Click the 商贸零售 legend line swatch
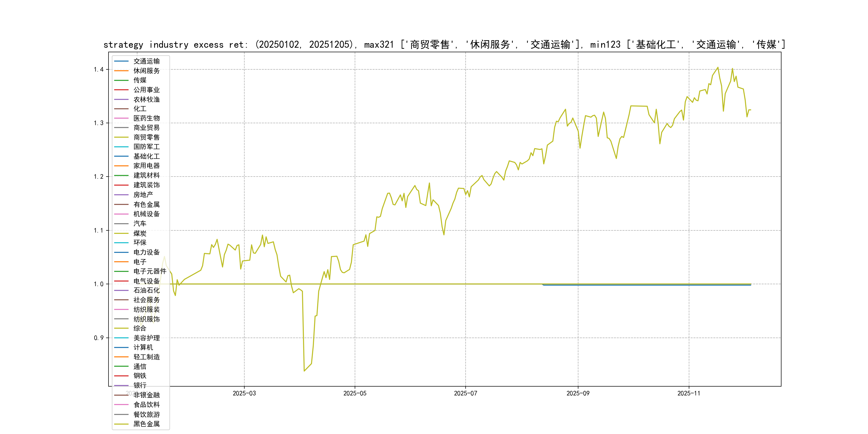 click(121, 137)
